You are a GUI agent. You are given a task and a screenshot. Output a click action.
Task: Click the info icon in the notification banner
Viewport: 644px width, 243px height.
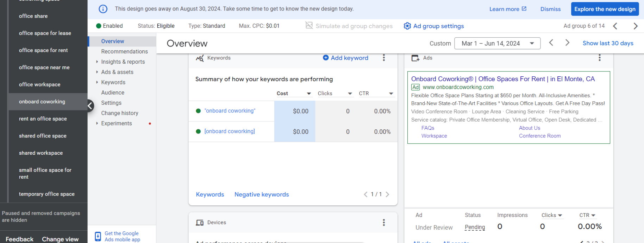tap(103, 9)
